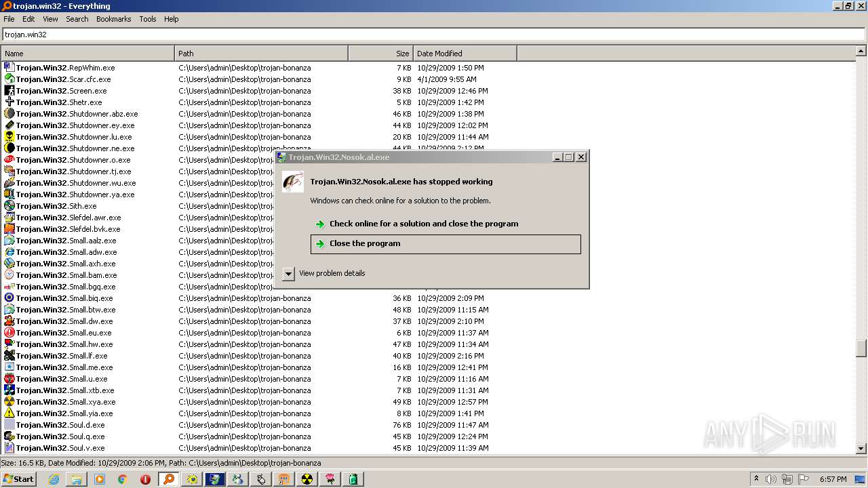Open the Opera browser taskbar icon
This screenshot has height=488, width=868.
pyautogui.click(x=145, y=479)
